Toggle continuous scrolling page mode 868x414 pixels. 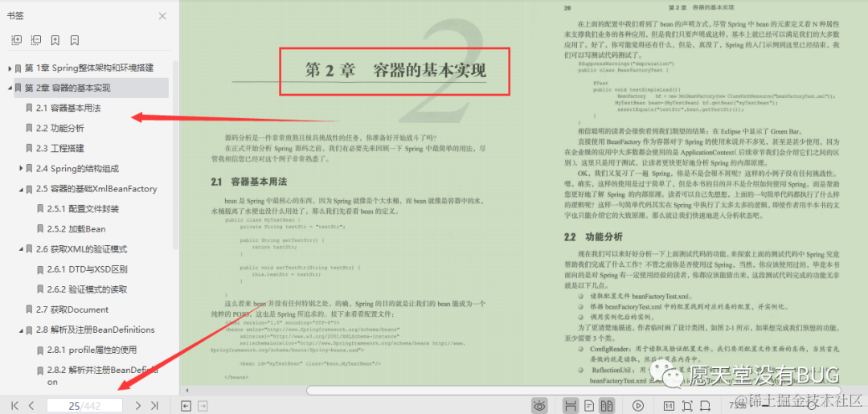(571, 406)
